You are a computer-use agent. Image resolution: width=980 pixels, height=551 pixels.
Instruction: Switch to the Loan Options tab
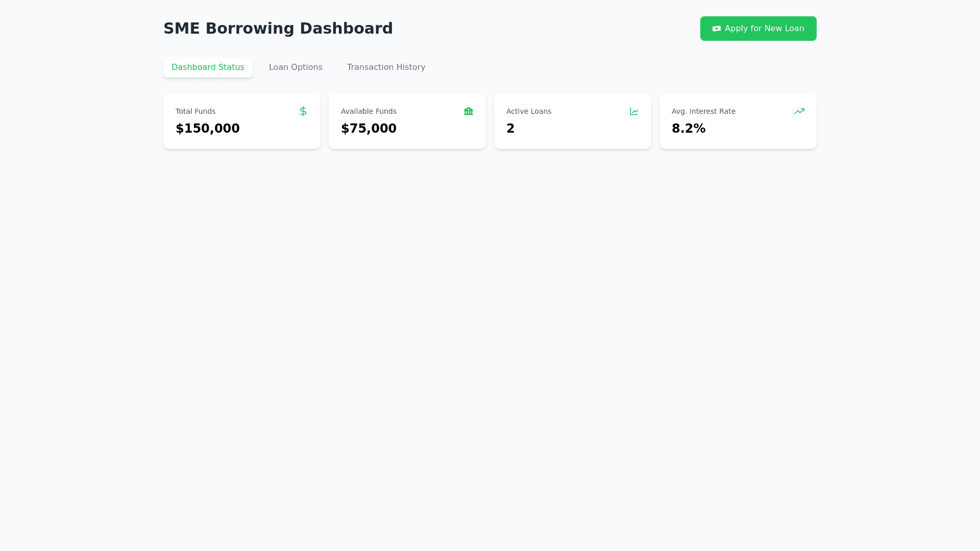[x=295, y=67]
